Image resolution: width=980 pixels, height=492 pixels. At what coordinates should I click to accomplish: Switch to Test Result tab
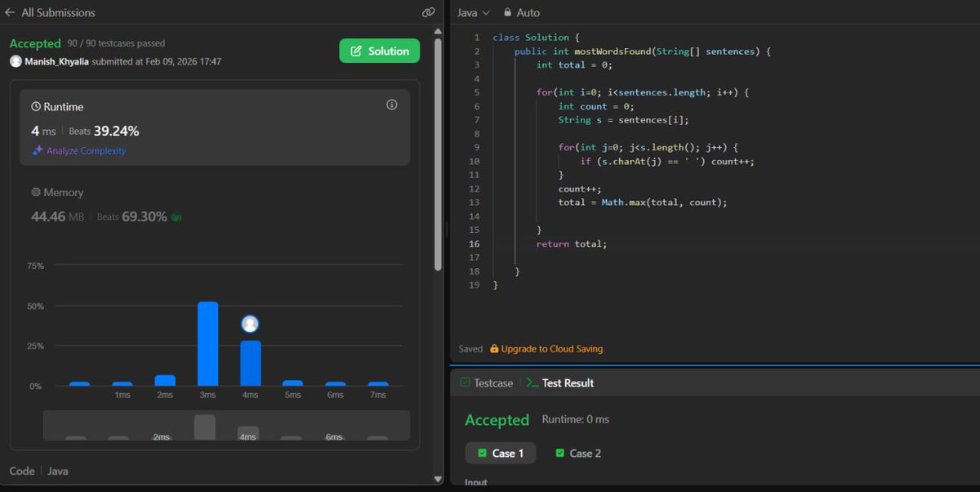pyautogui.click(x=559, y=382)
